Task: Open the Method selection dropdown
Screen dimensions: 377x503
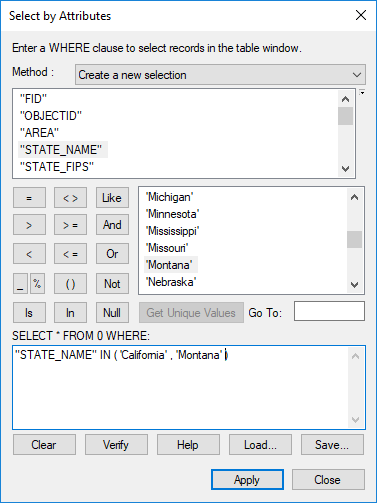Action: tap(220, 75)
